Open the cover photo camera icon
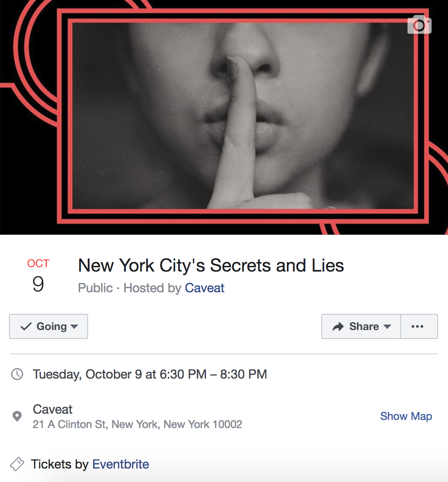 click(419, 24)
